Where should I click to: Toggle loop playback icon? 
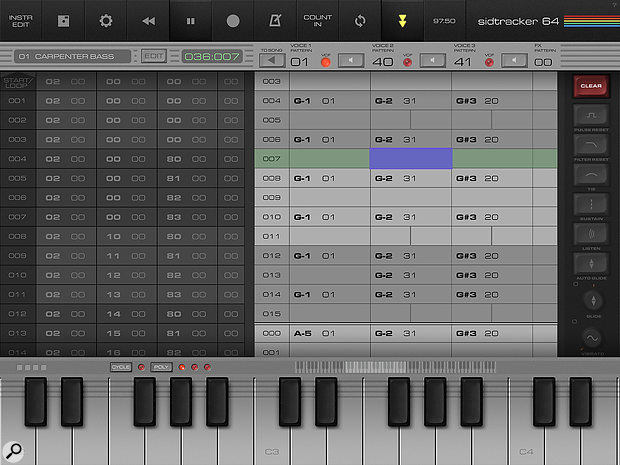(360, 21)
